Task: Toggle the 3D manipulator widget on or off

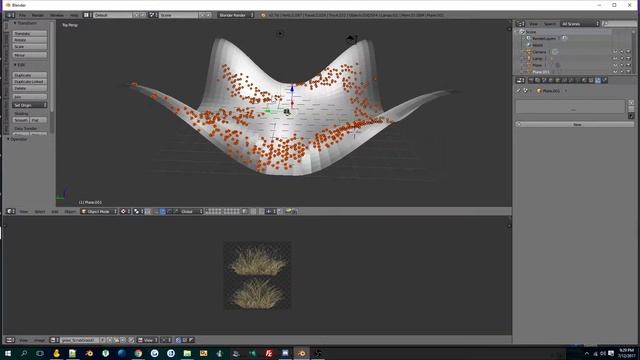Action: [x=156, y=211]
